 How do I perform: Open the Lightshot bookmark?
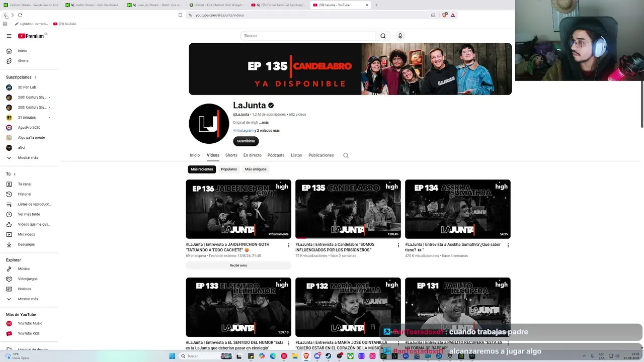click(31, 24)
